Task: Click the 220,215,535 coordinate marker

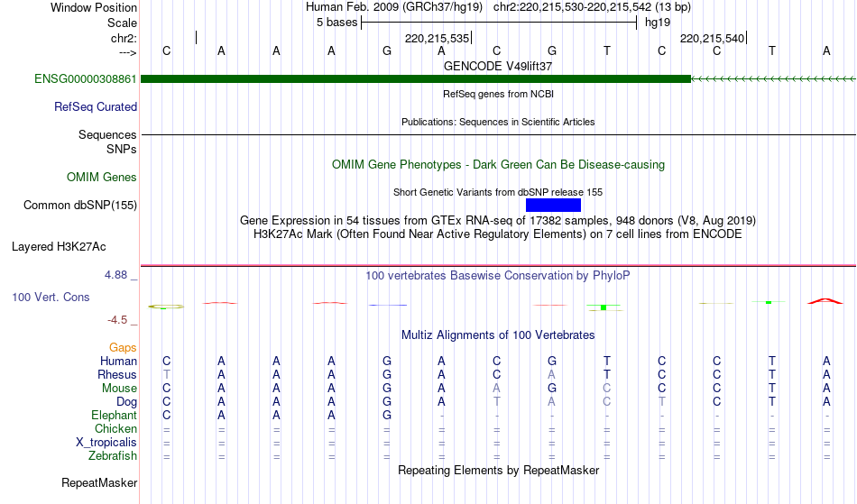Action: pyautogui.click(x=438, y=38)
